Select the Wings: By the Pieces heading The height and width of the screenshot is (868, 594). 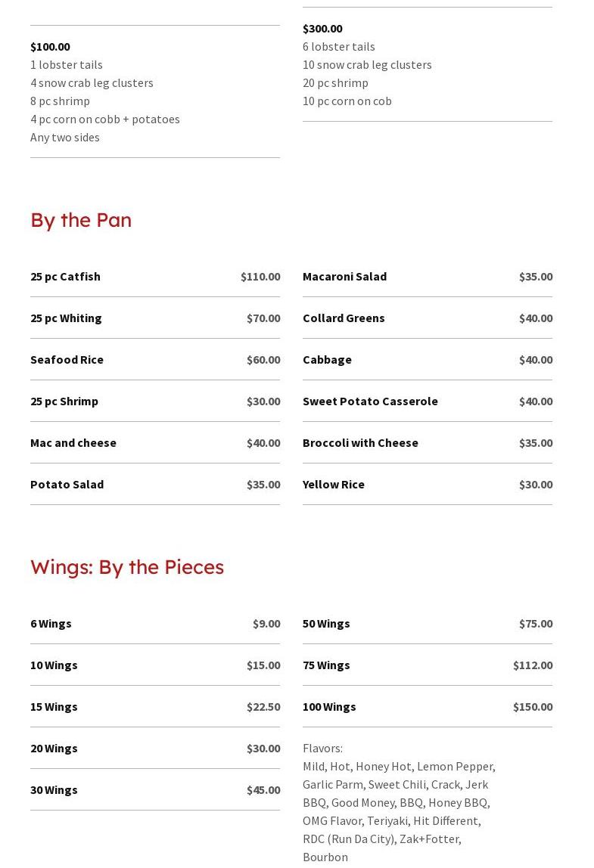tap(127, 567)
